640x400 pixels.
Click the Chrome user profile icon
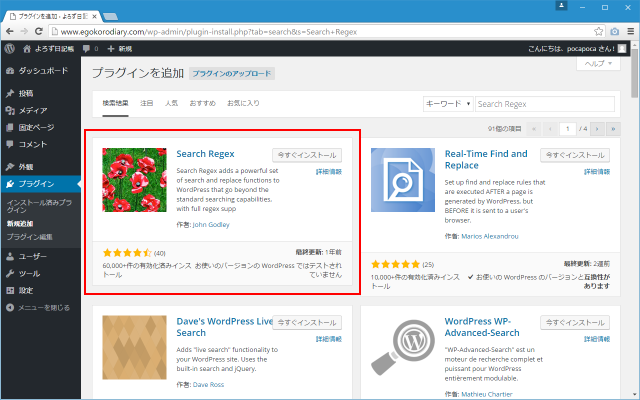561,6
